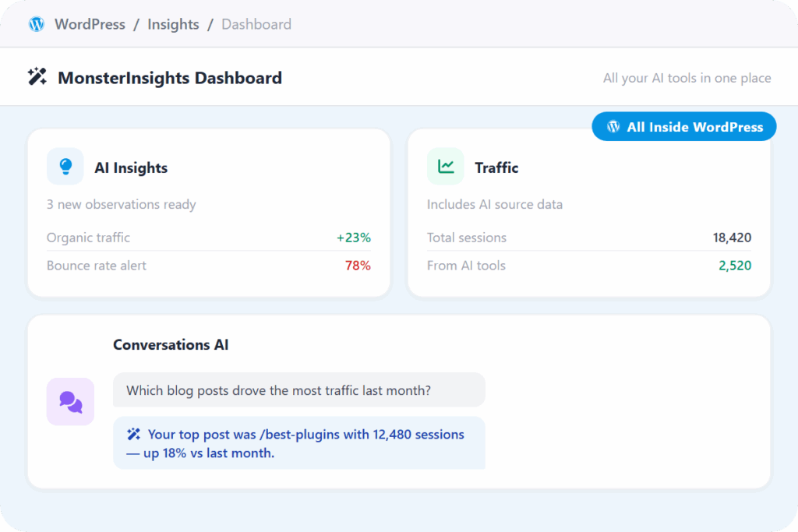Image resolution: width=798 pixels, height=532 pixels.
Task: Click the WordPress logo in the breadcrumb
Action: (37, 24)
